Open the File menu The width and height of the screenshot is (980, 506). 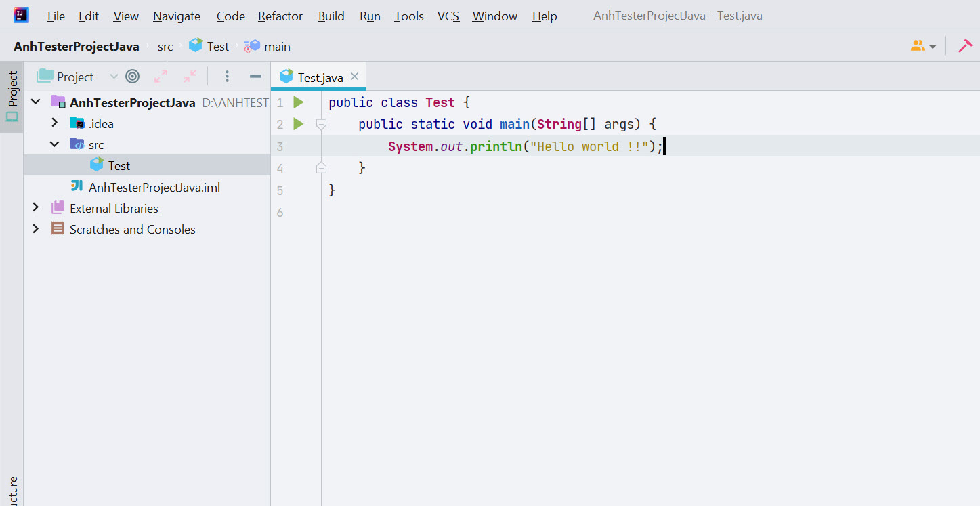click(x=56, y=16)
